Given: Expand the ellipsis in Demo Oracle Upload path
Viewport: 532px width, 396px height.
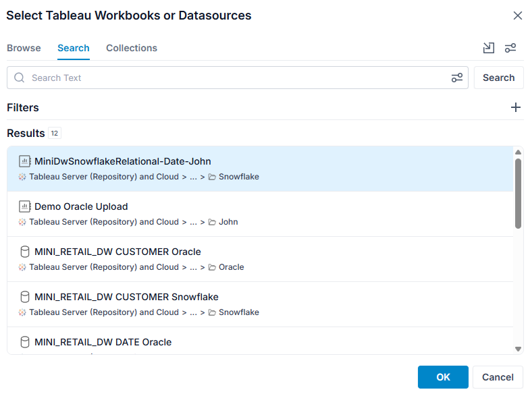Looking at the screenshot, I should coord(193,222).
